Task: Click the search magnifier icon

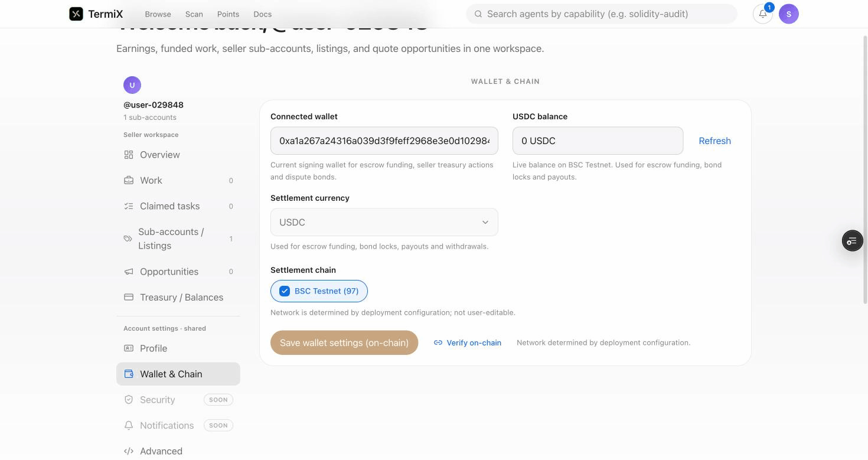Action: 478,14
